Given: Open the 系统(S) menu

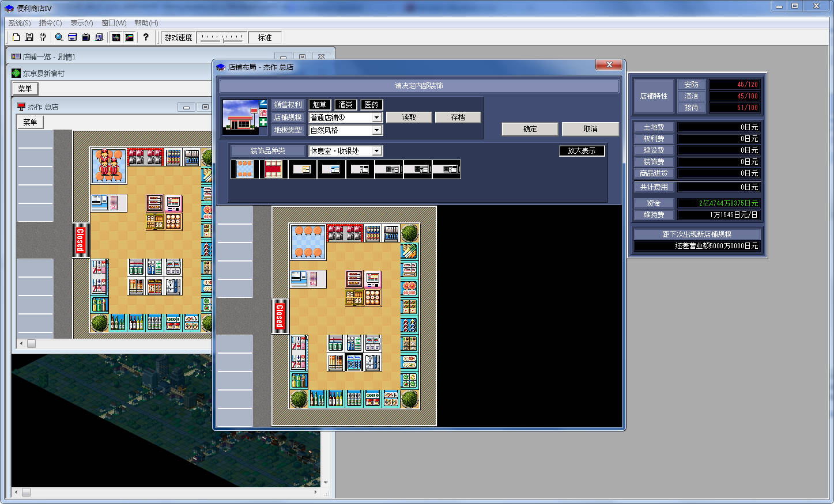Looking at the screenshot, I should [20, 23].
